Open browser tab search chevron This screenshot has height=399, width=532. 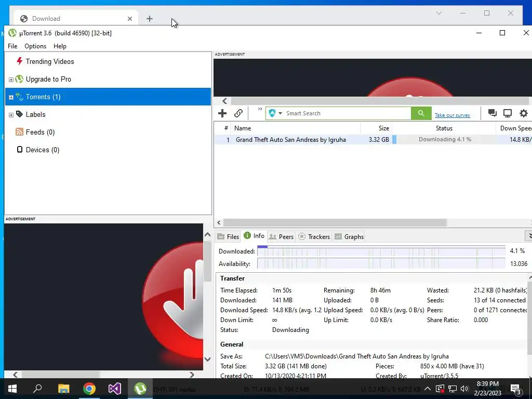pyautogui.click(x=438, y=13)
